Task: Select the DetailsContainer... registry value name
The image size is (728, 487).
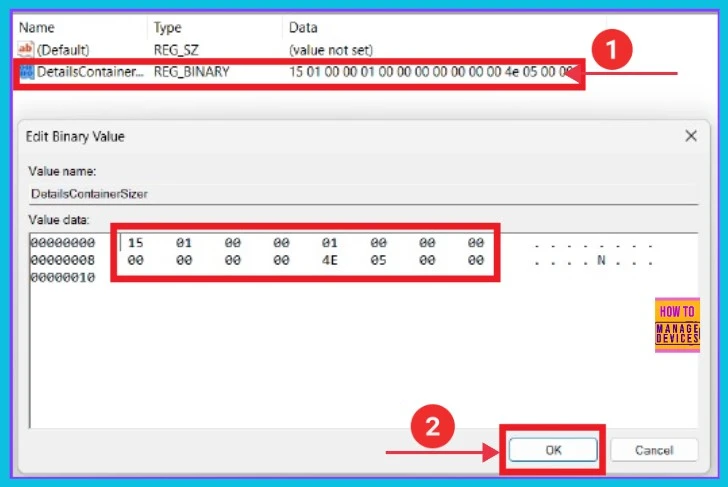Action: [90, 72]
